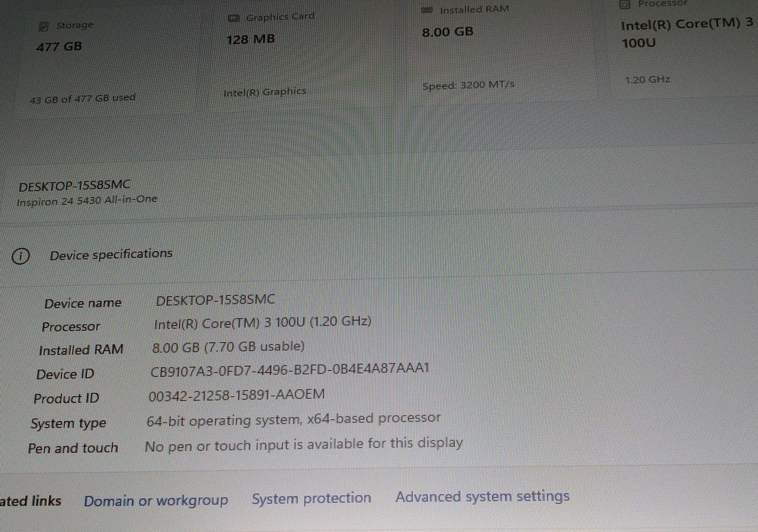Click the Intel(R) Graphics text
This screenshot has height=532, width=758.
tap(264, 92)
